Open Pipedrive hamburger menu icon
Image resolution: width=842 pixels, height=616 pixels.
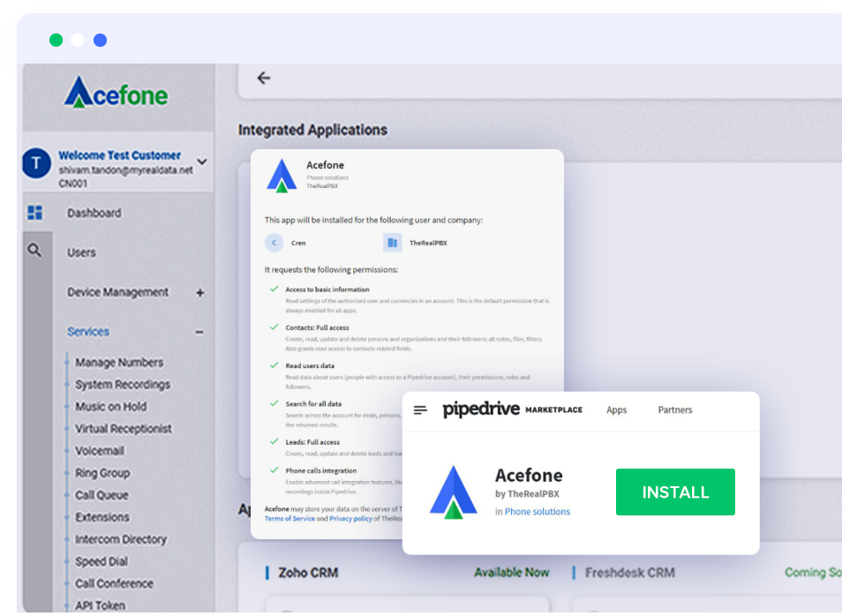pyautogui.click(x=420, y=410)
